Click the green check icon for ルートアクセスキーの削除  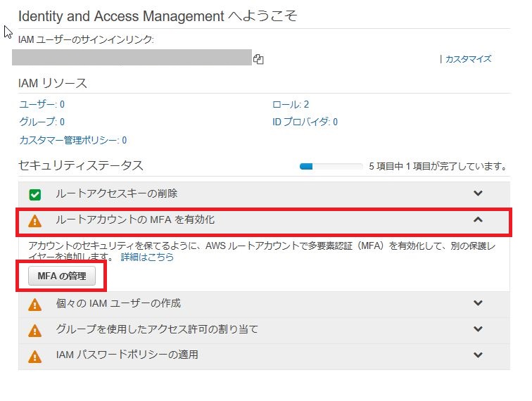[x=35, y=195]
